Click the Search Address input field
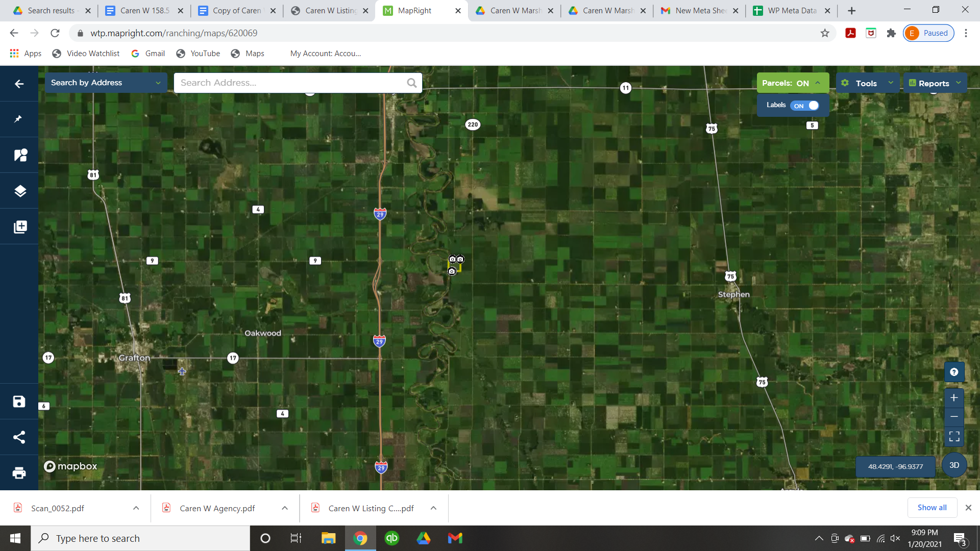This screenshot has width=980, height=551. (291, 83)
